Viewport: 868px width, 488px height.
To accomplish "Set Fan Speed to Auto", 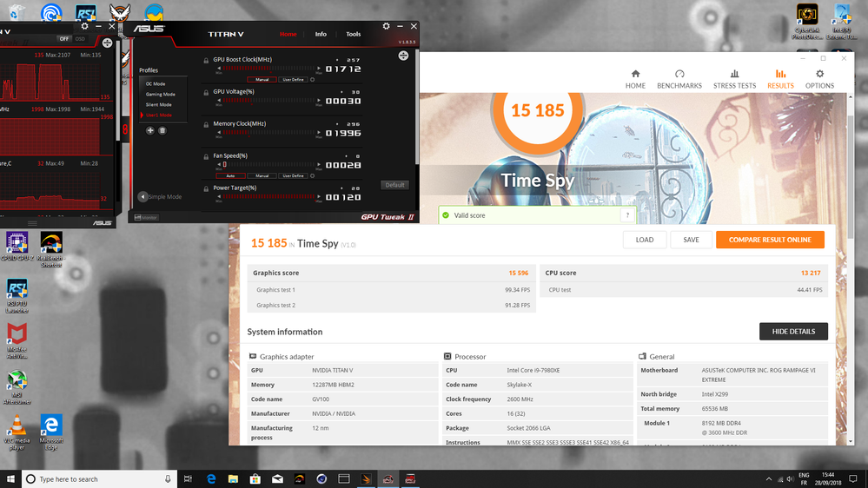I will tap(230, 176).
